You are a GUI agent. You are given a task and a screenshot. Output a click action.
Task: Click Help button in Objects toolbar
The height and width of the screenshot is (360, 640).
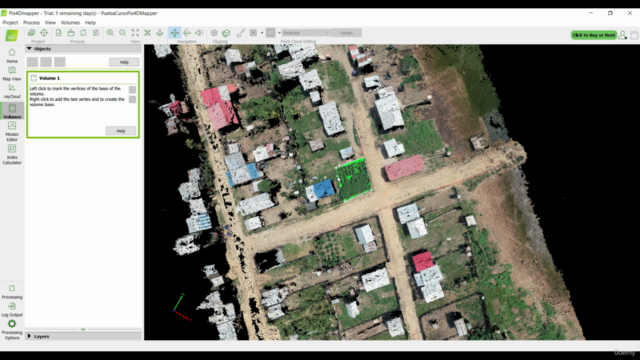[124, 62]
